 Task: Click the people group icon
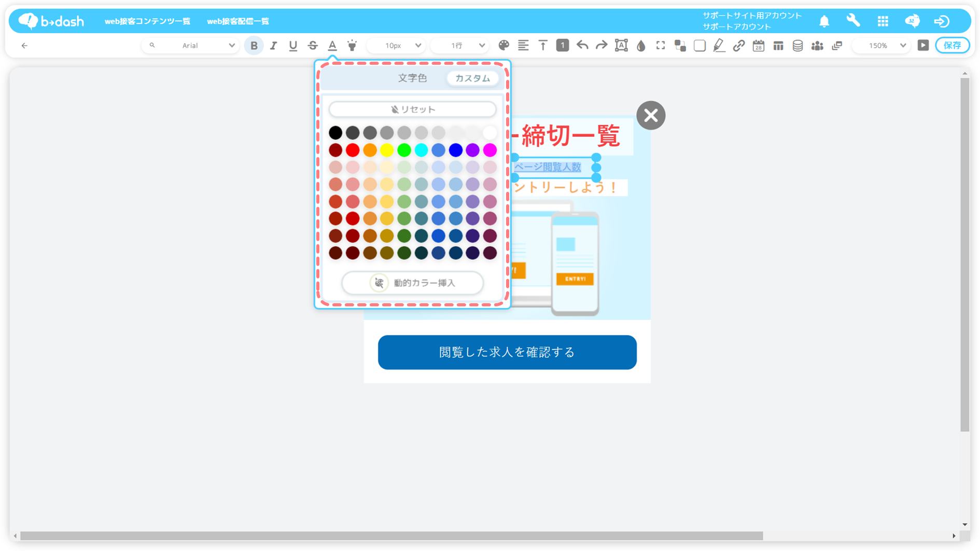[x=817, y=46]
